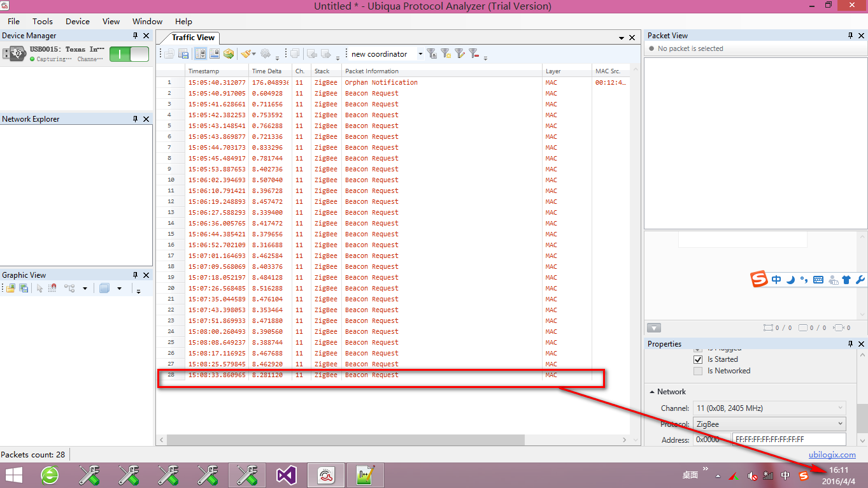868x488 pixels.
Task: Open the Channel dropdown in Properties
Action: [x=769, y=408]
